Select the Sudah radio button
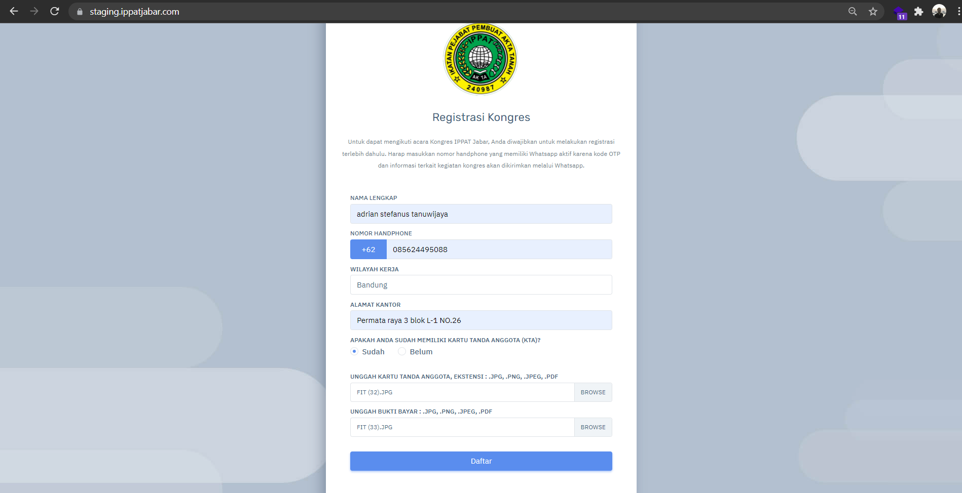Screen dimensions: 962x493 pyautogui.click(x=354, y=351)
